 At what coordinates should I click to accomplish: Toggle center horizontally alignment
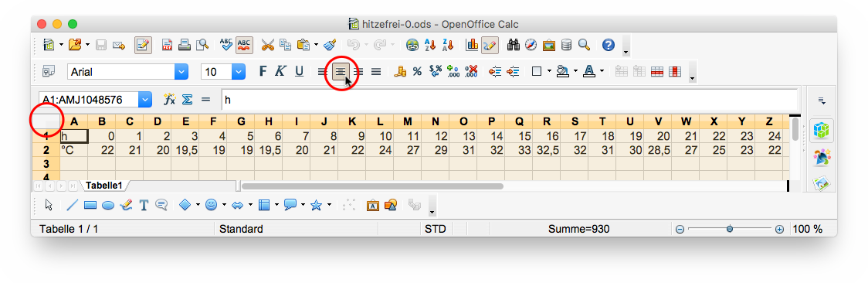click(341, 71)
